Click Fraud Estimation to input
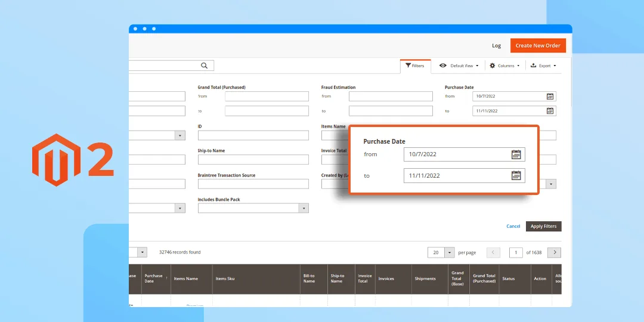This screenshot has width=644, height=322. 391,111
